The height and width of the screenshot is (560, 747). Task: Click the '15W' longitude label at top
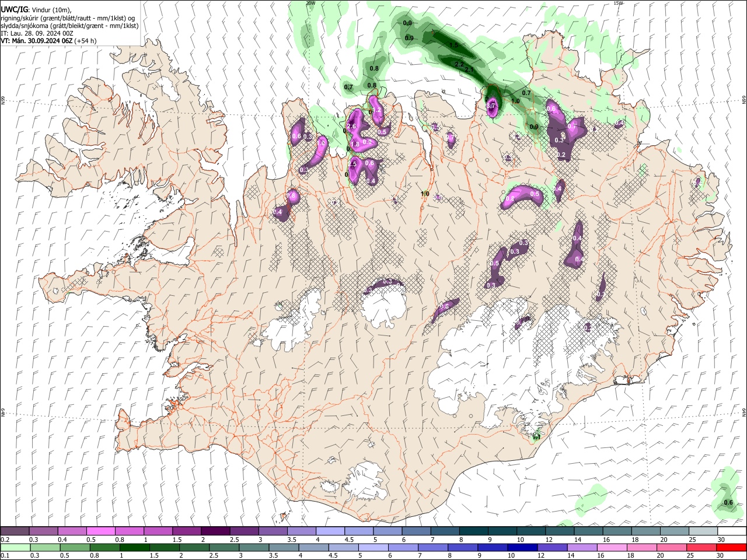click(619, 3)
